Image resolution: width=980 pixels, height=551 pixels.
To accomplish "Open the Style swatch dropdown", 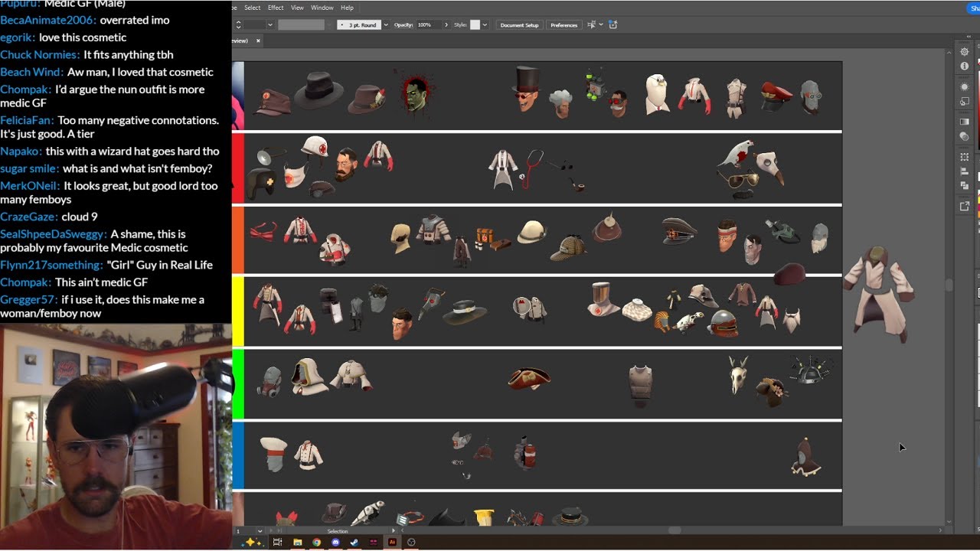I will (x=484, y=24).
